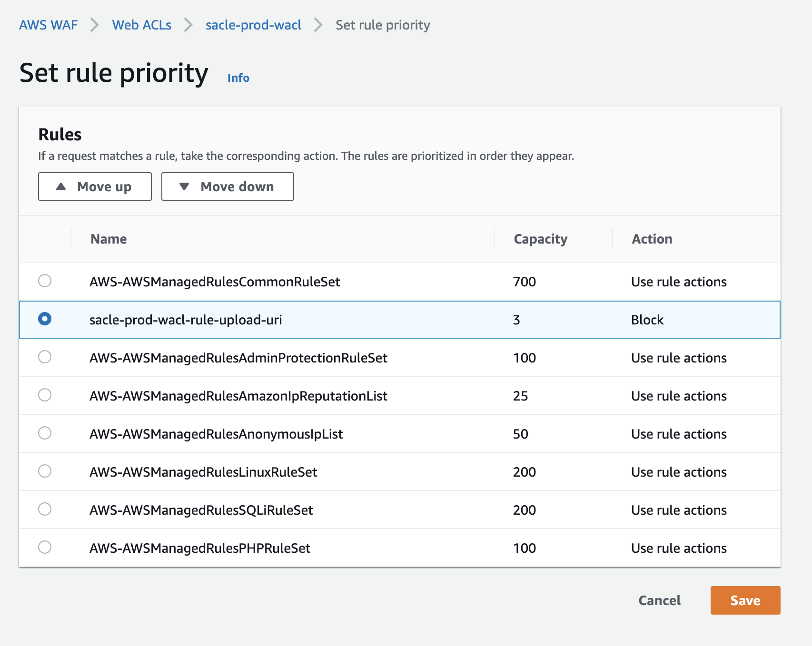Click the Name column header
This screenshot has height=646, width=812.
(109, 239)
